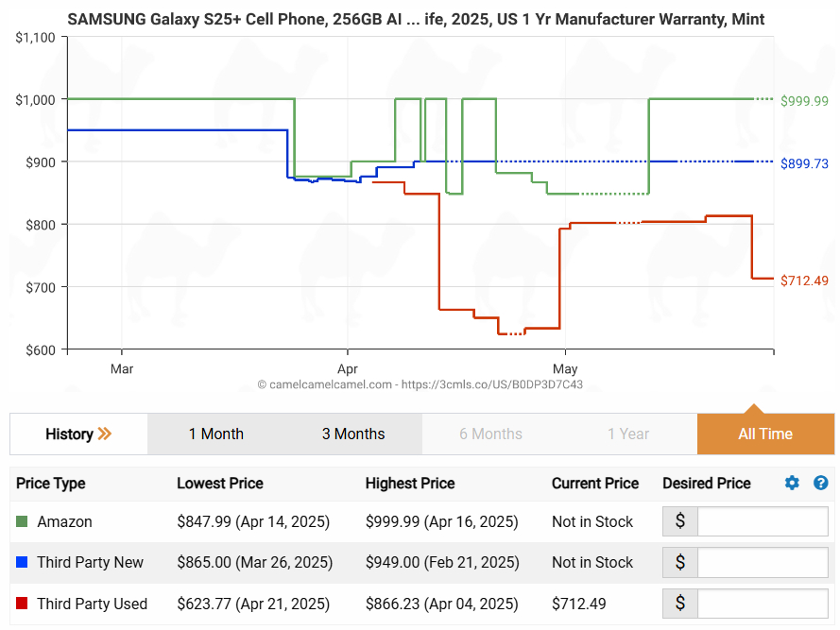
Task: Click the blue Third Party New swatch
Action: [x=22, y=562]
